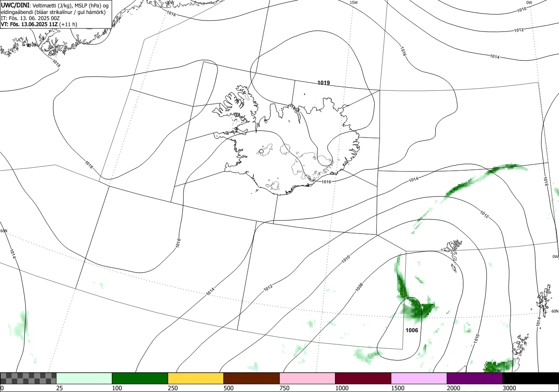Click the gray checkered 0–25 legend swatch

click(28, 378)
